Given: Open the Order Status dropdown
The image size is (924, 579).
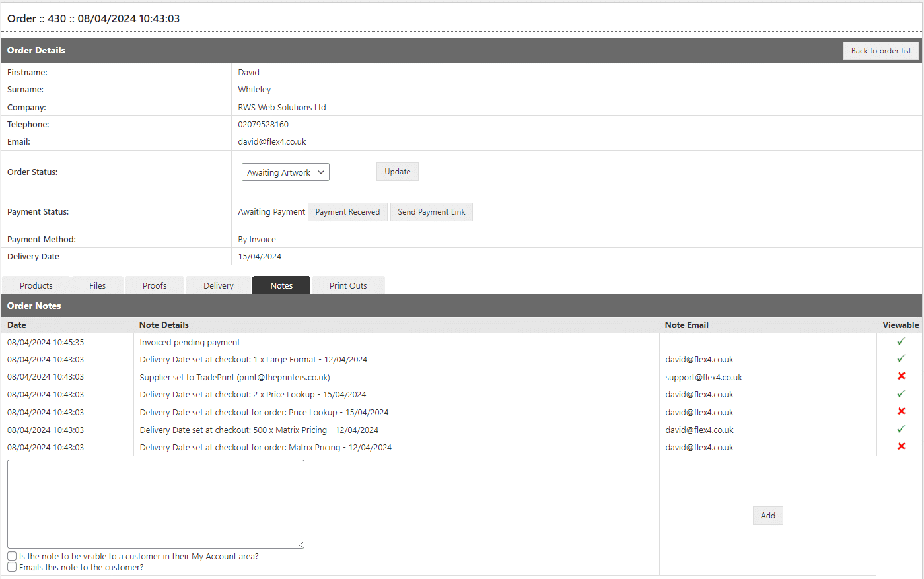Looking at the screenshot, I should point(285,172).
